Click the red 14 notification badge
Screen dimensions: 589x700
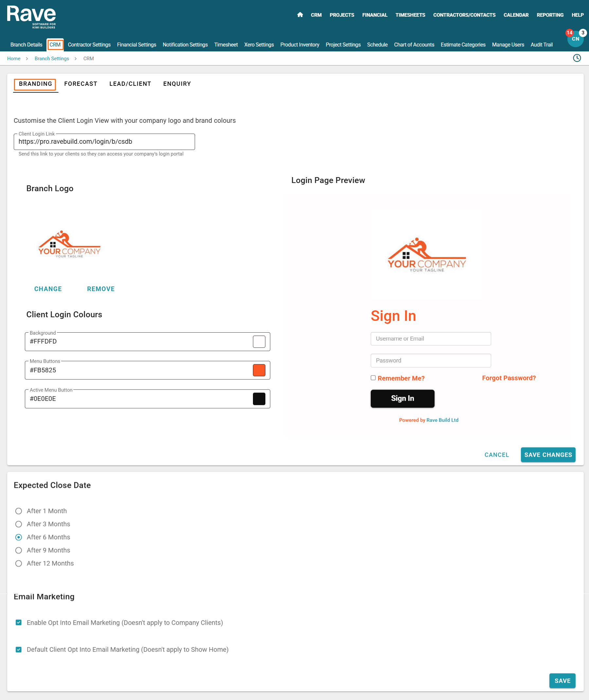(569, 33)
